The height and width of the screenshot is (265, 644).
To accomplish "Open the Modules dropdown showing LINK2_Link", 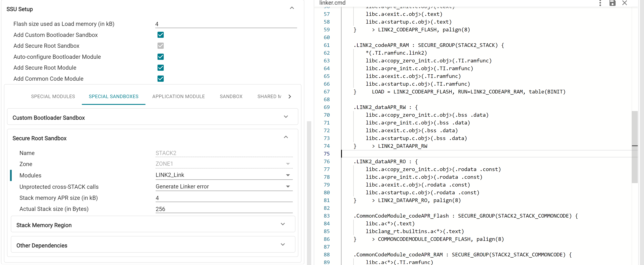I will pyautogui.click(x=288, y=175).
